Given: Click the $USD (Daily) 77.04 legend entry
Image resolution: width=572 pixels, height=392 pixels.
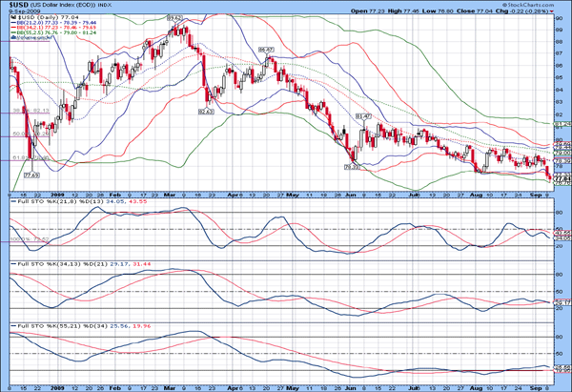Looking at the screenshot, I should pyautogui.click(x=48, y=18).
